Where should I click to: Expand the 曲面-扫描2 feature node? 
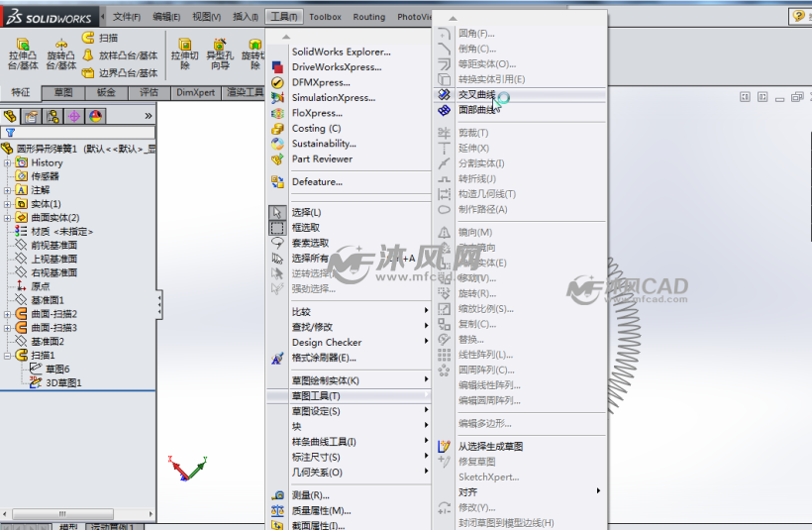click(x=9, y=314)
